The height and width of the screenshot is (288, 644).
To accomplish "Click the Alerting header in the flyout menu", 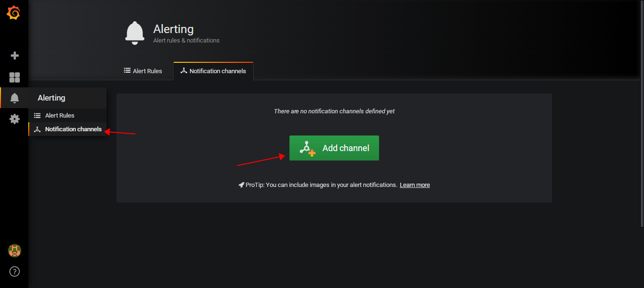I will (51, 98).
